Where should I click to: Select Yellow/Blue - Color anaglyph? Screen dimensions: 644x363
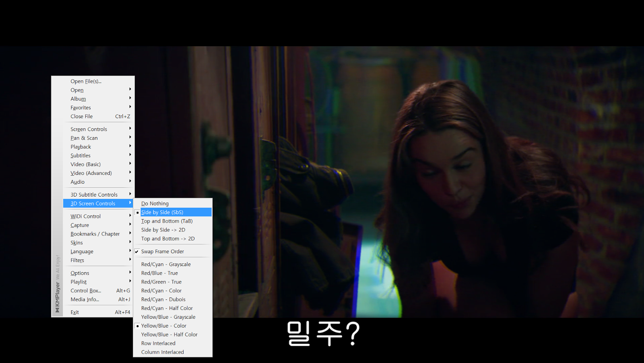pos(173,326)
